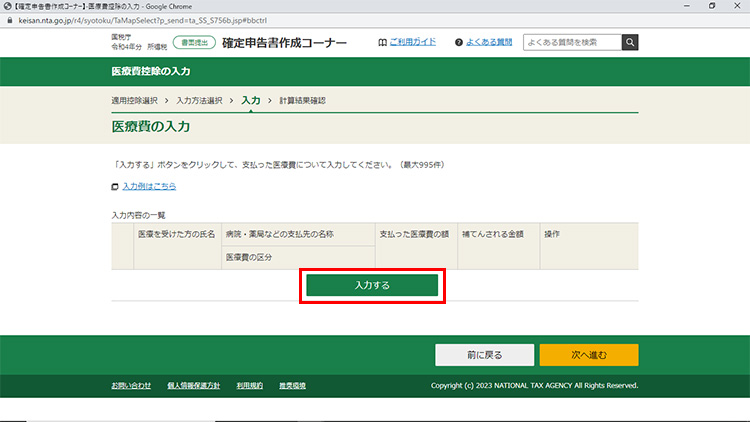Click the 書面提出 badge in header
Image resolution: width=750 pixels, height=422 pixels.
193,43
